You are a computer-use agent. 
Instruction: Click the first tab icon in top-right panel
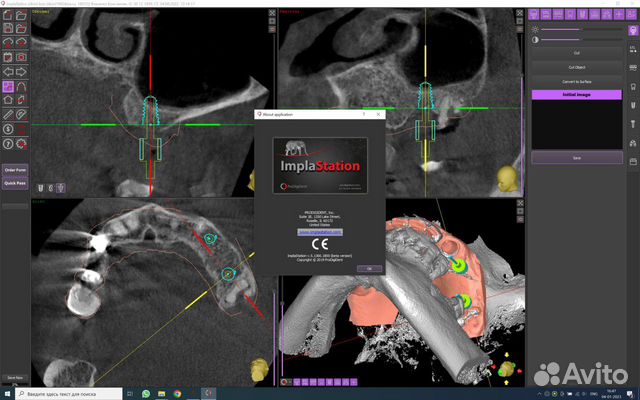(x=536, y=15)
